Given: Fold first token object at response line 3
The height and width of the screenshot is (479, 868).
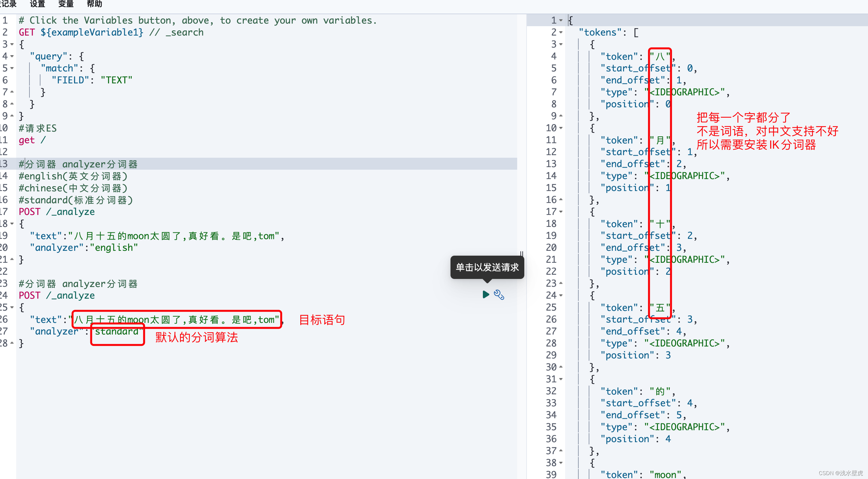Looking at the screenshot, I should [x=561, y=44].
